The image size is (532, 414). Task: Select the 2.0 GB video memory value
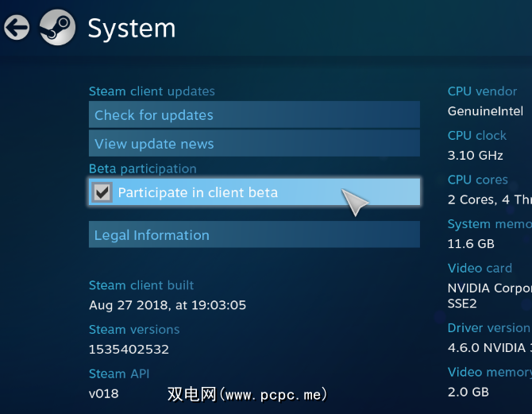point(468,392)
